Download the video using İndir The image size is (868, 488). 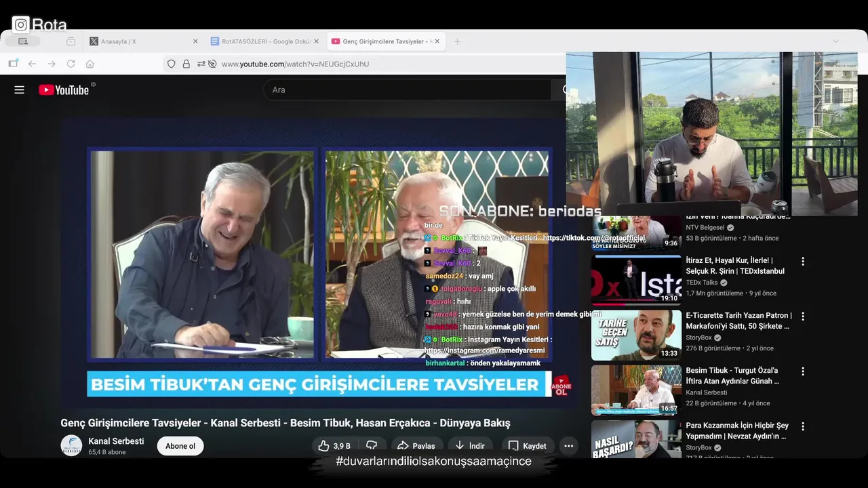[x=470, y=446]
